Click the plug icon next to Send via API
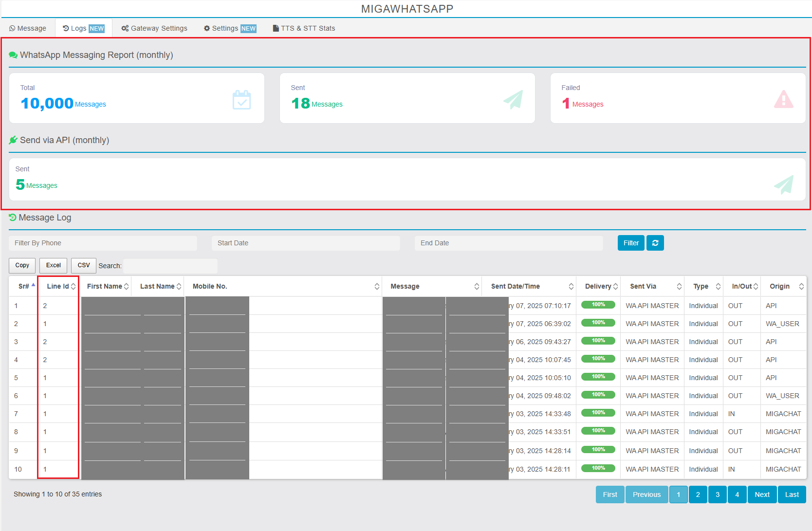This screenshot has height=531, width=812. pos(13,140)
